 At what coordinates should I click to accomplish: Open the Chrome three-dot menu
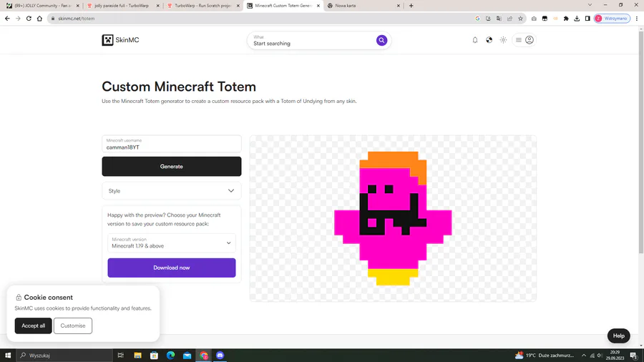[x=637, y=19]
